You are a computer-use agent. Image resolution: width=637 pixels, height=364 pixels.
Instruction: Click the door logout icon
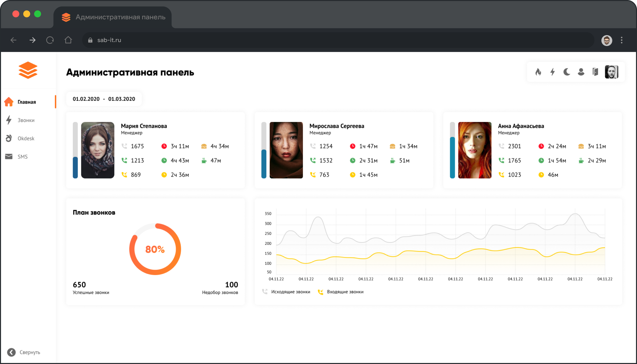(x=595, y=72)
